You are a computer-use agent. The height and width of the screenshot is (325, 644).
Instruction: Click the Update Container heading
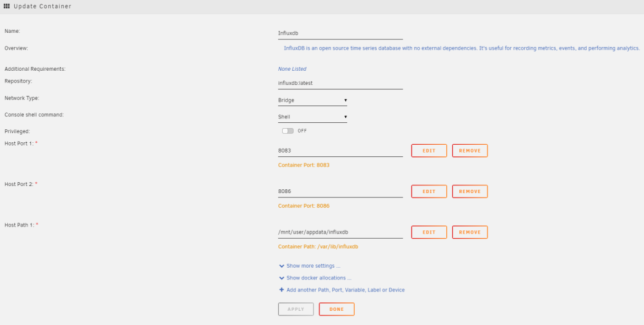pyautogui.click(x=43, y=6)
